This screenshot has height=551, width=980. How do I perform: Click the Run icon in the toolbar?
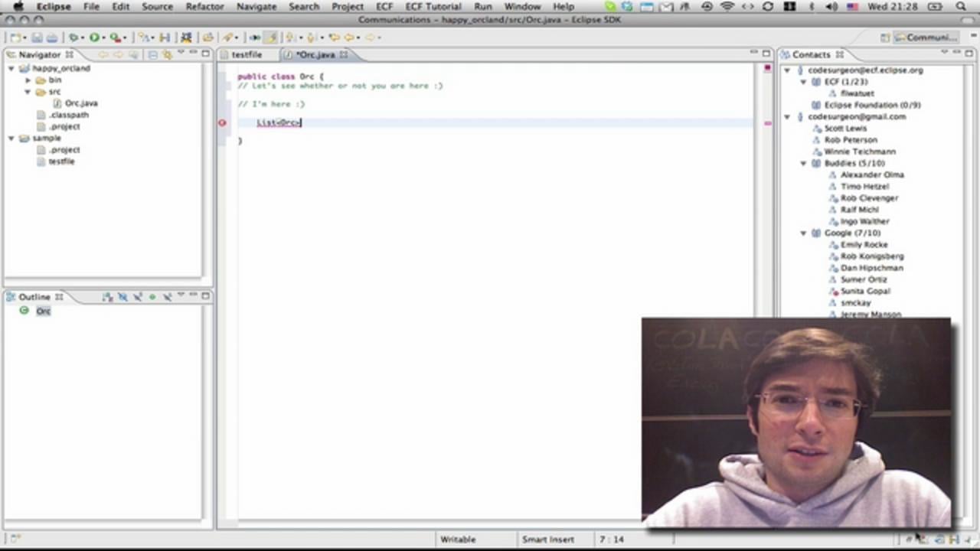pyautogui.click(x=94, y=37)
